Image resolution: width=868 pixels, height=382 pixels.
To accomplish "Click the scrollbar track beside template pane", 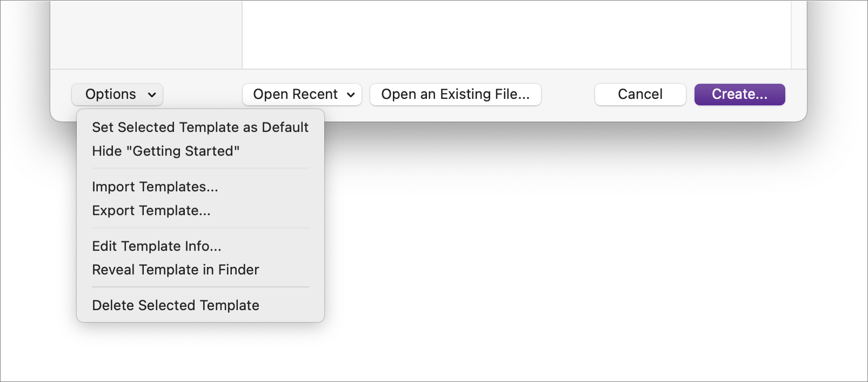I will coord(799,33).
